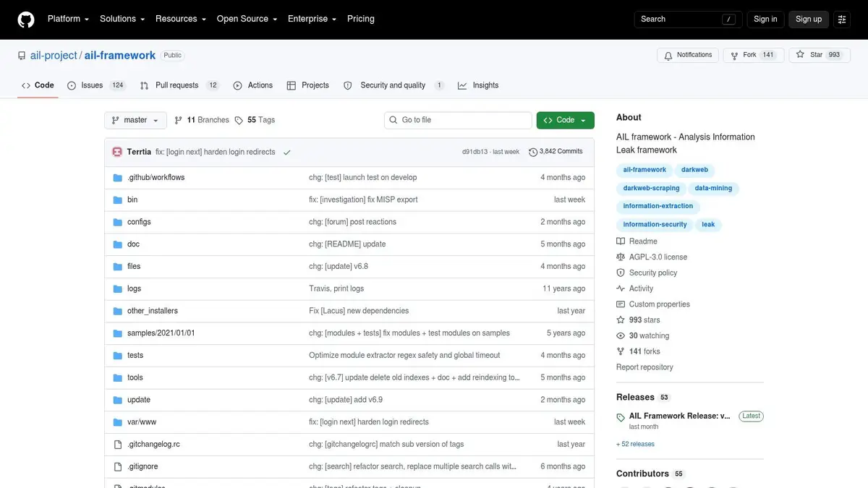
Task: Click the ail-framework topic tag
Action: (644, 170)
